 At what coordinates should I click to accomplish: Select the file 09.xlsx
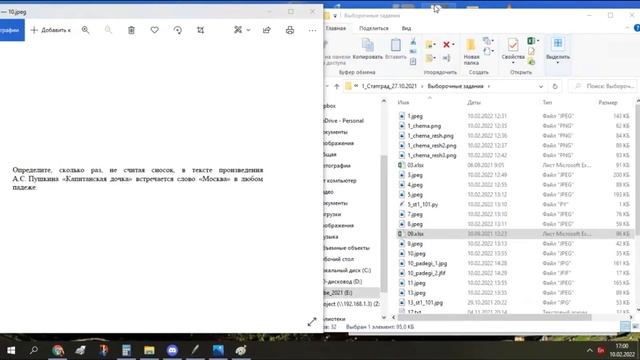point(415,233)
